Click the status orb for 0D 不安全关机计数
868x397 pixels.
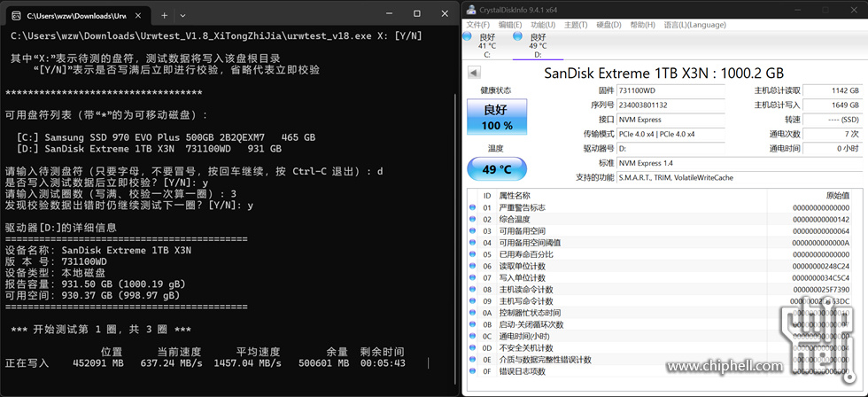(472, 347)
